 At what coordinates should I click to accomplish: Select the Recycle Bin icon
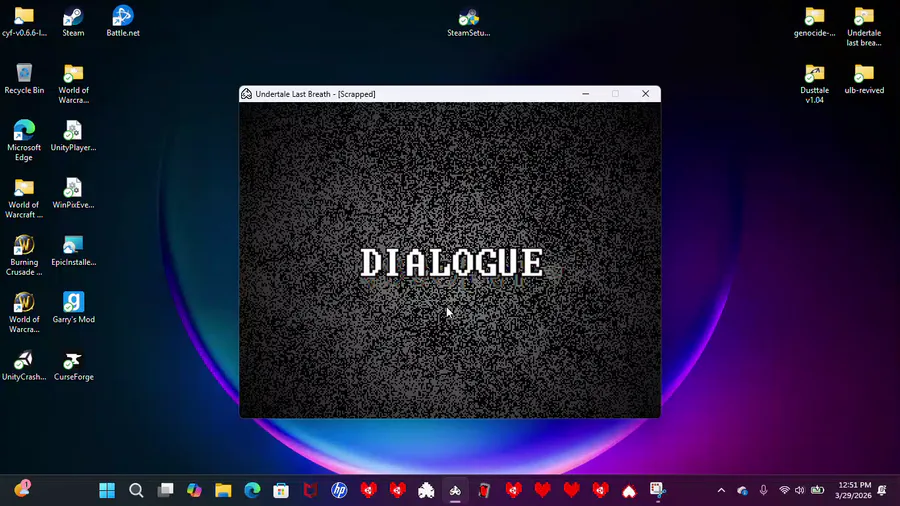point(24,79)
